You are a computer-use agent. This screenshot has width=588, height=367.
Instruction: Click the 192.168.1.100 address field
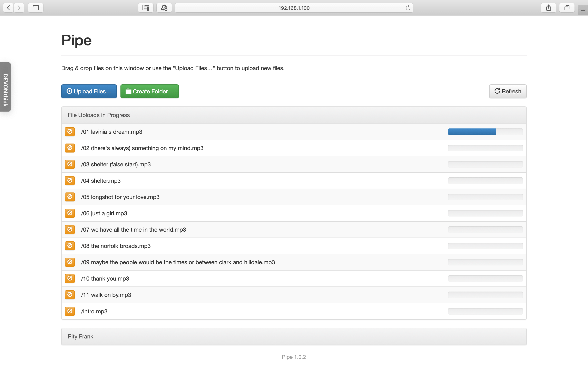pyautogui.click(x=294, y=8)
